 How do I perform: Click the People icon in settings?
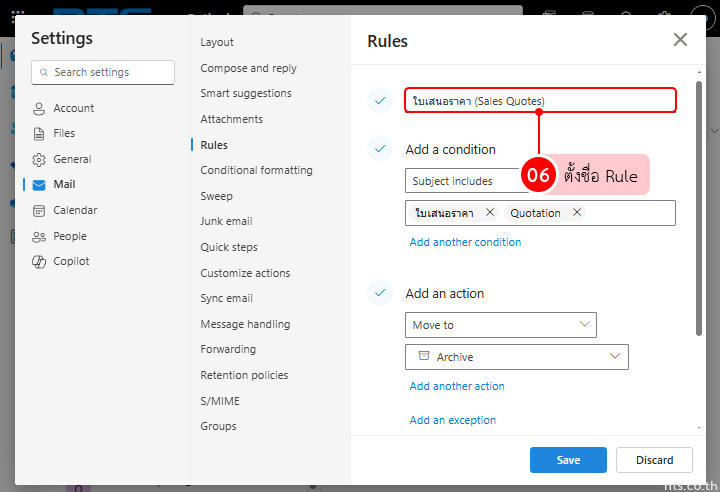(x=39, y=236)
